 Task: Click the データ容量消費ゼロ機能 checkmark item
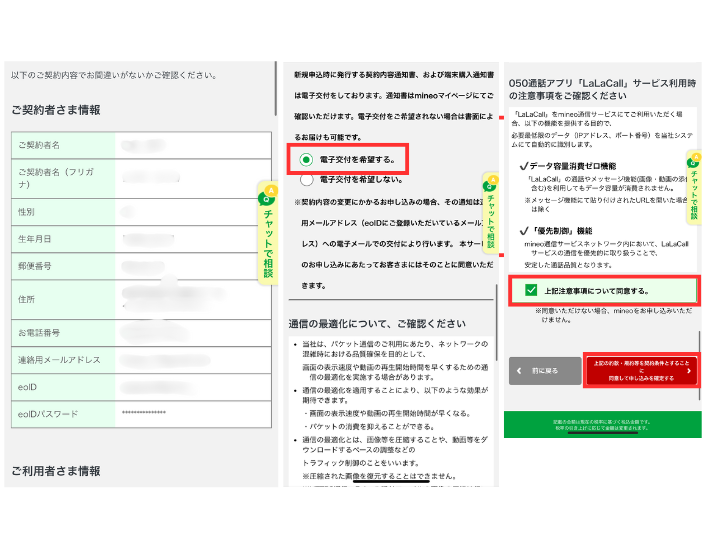click(568, 166)
